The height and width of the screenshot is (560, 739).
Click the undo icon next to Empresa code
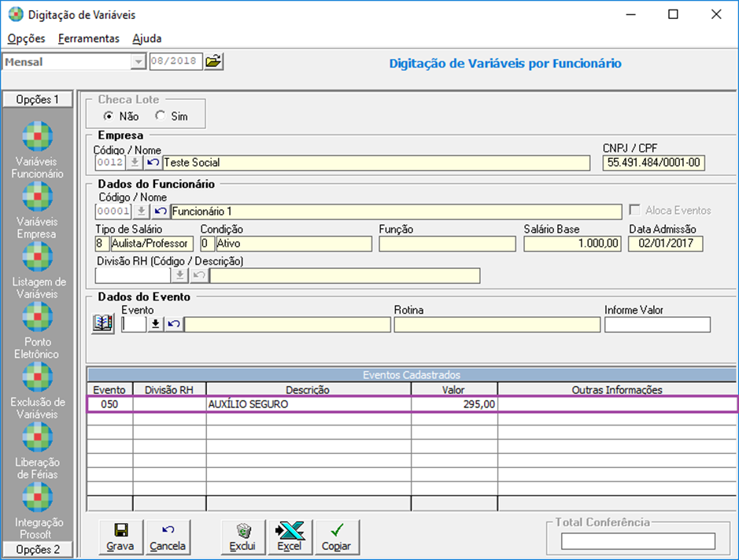(152, 163)
